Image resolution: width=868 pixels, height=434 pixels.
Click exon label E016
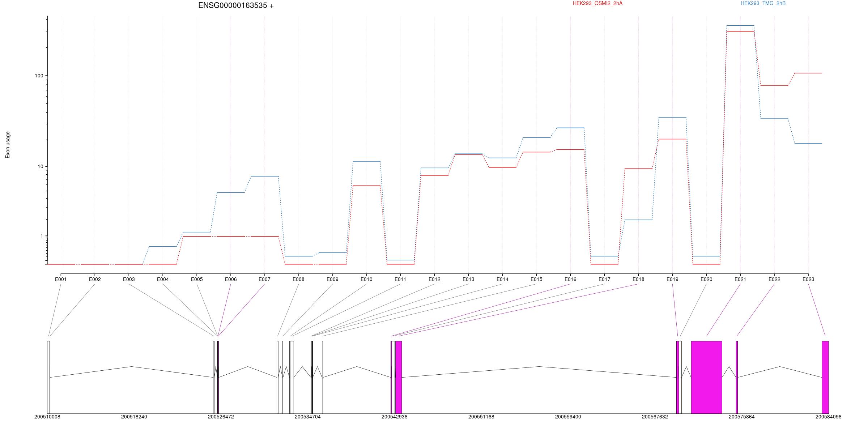[x=570, y=279]
